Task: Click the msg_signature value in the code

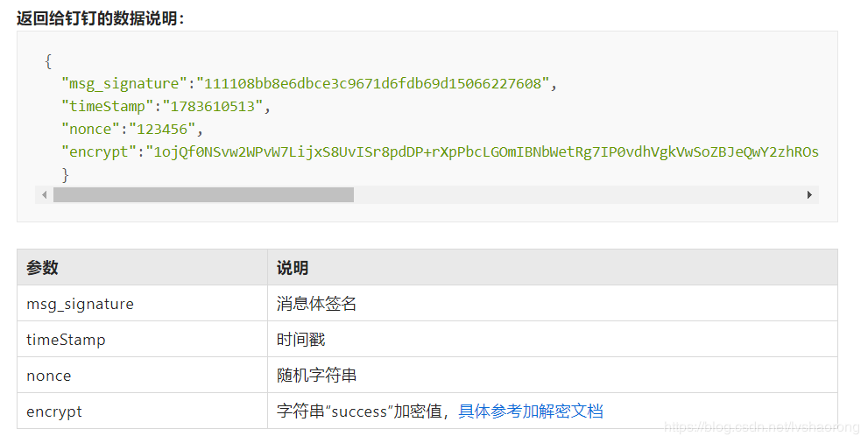Action: pos(372,83)
